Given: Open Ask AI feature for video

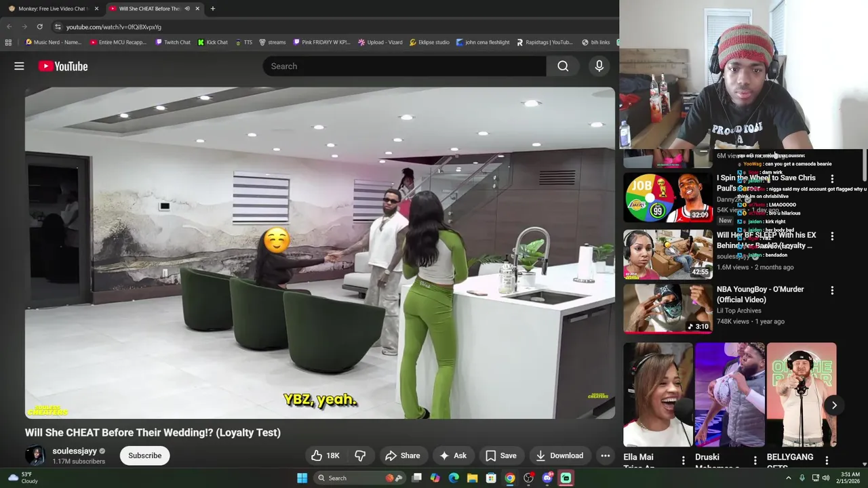Looking at the screenshot, I should (x=452, y=455).
